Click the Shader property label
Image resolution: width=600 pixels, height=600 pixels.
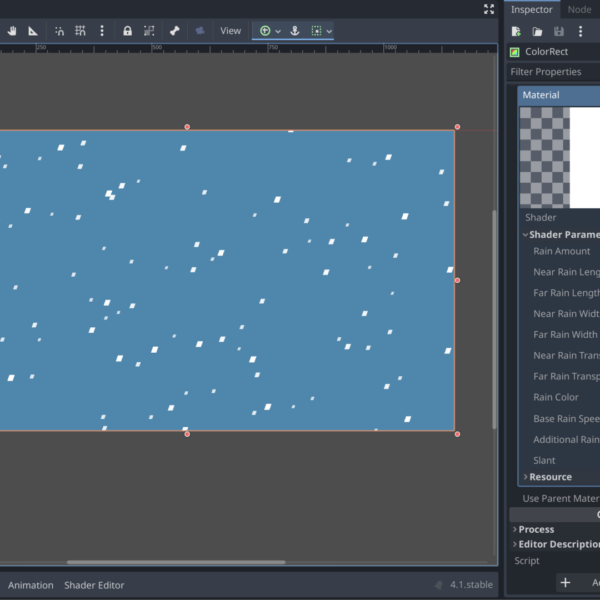(x=540, y=218)
